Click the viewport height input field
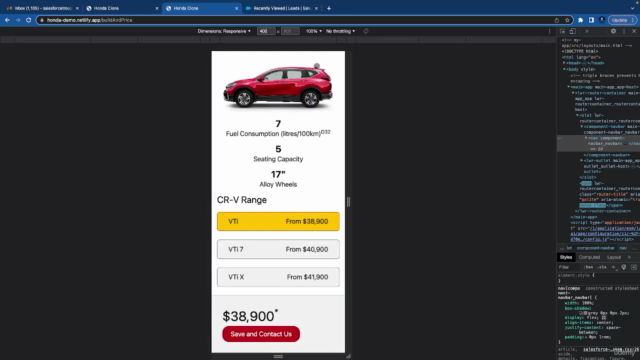Image resolution: width=640 pixels, height=360 pixels. tap(290, 31)
